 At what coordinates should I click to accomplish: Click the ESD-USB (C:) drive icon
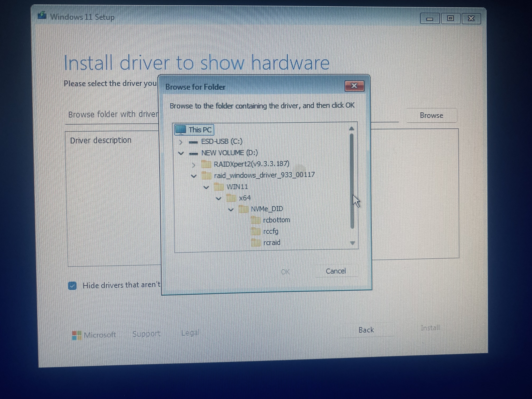(x=193, y=142)
